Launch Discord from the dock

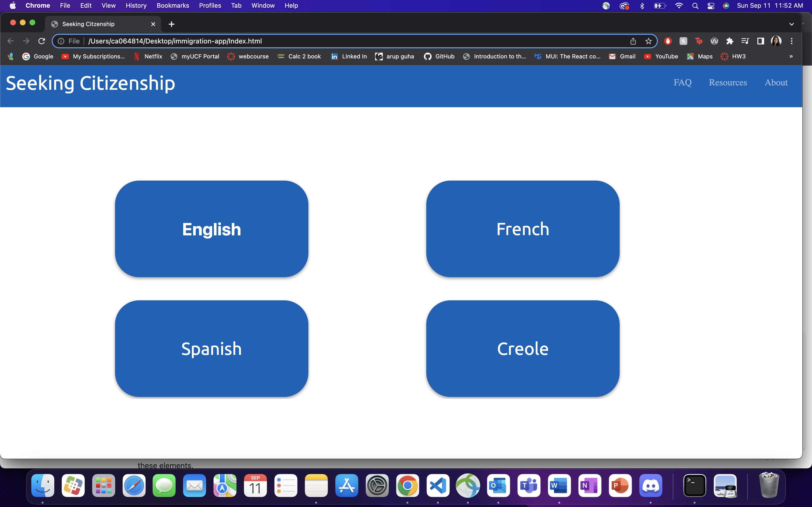click(651, 486)
